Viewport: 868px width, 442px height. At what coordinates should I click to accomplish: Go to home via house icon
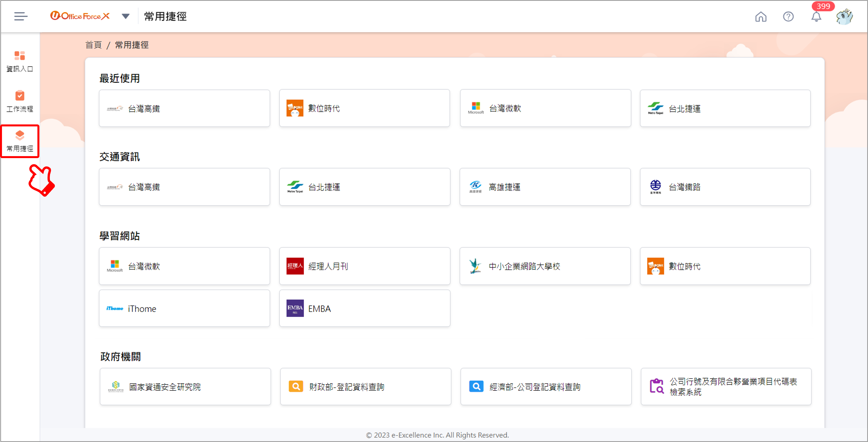coord(761,17)
